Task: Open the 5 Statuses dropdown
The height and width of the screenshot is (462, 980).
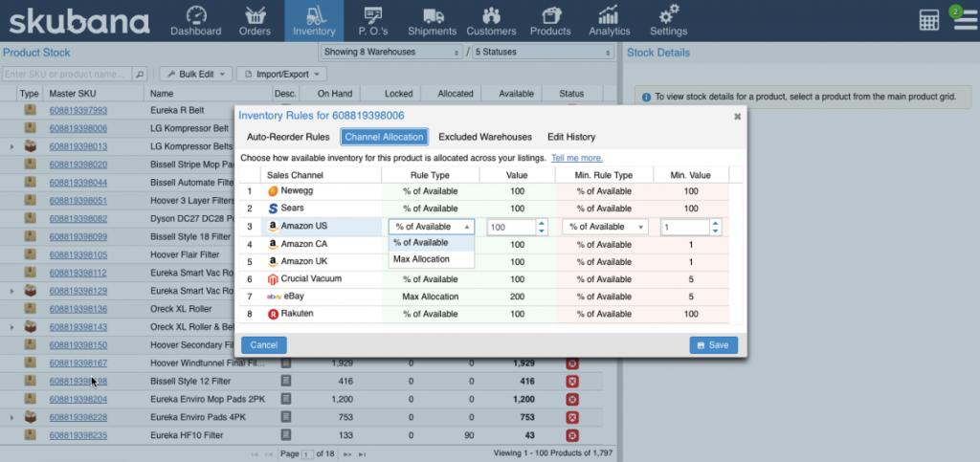Action: pyautogui.click(x=544, y=53)
